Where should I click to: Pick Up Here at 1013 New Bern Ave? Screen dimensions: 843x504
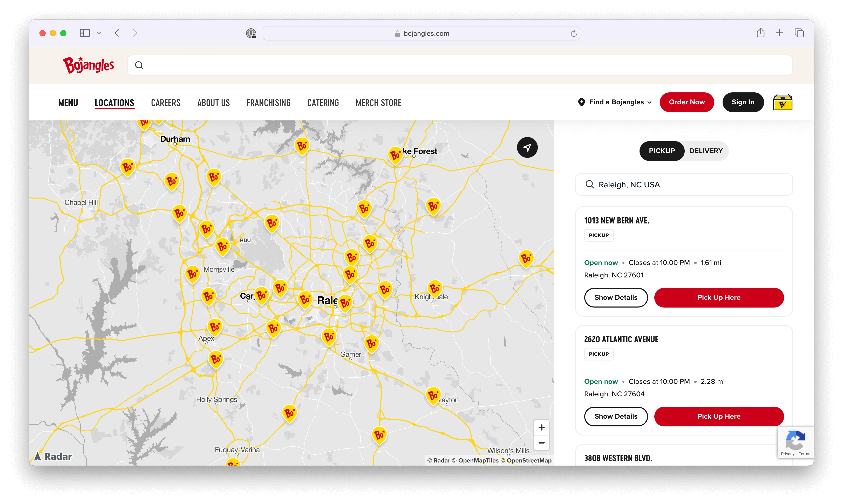[x=719, y=297]
